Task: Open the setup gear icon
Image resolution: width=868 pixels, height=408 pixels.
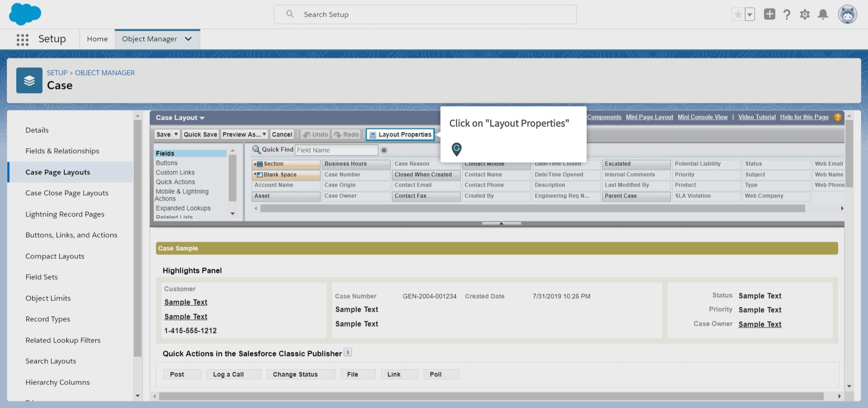Action: pos(805,14)
